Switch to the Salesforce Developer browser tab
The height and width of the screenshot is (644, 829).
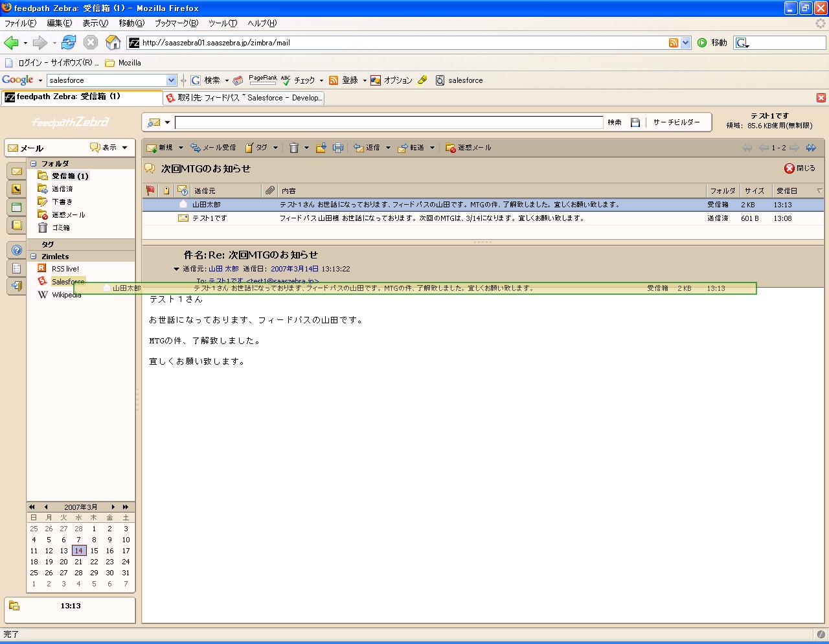pyautogui.click(x=243, y=98)
